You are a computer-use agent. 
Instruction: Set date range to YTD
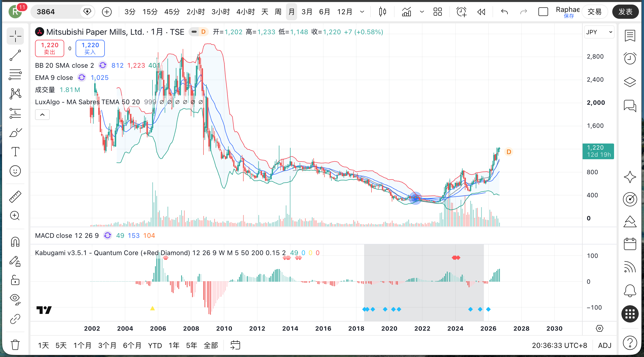155,345
